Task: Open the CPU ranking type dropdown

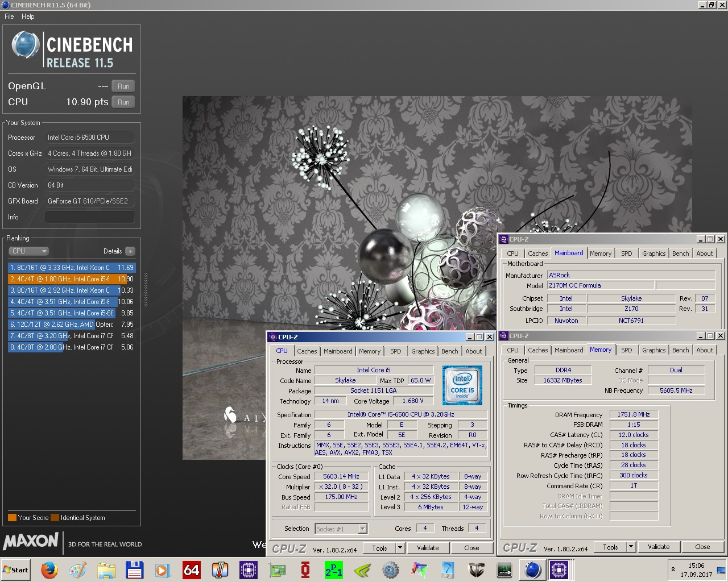Action: [28, 251]
